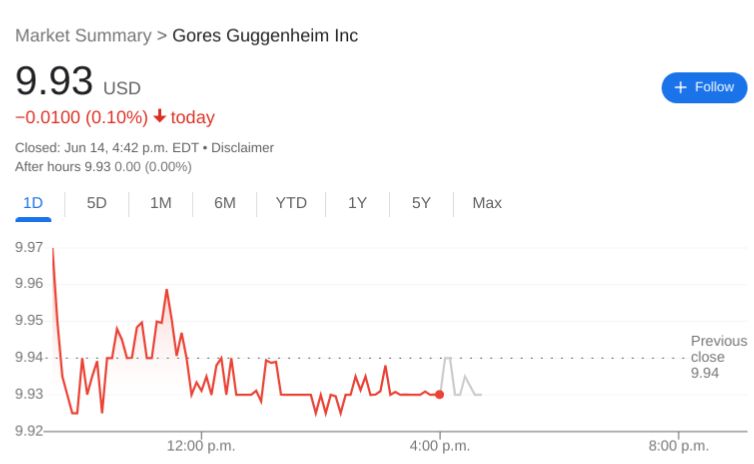Switch to the 1M chart range
This screenshot has height=464, width=754.
tap(160, 203)
